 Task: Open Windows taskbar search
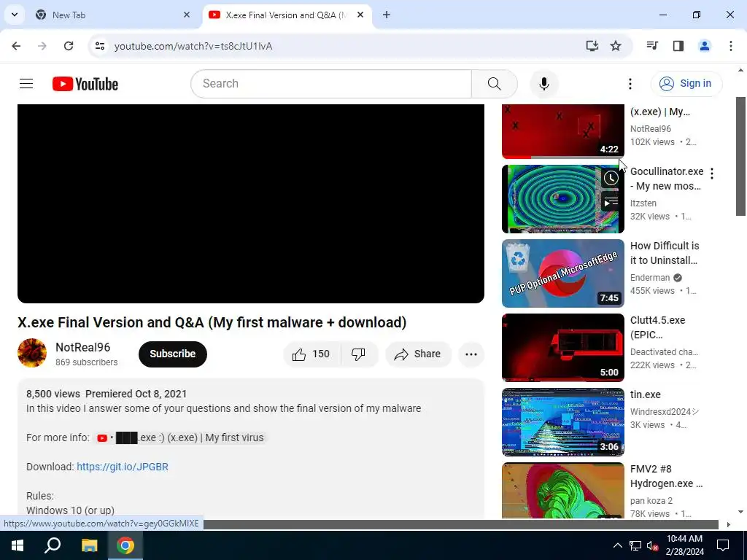click(53, 545)
